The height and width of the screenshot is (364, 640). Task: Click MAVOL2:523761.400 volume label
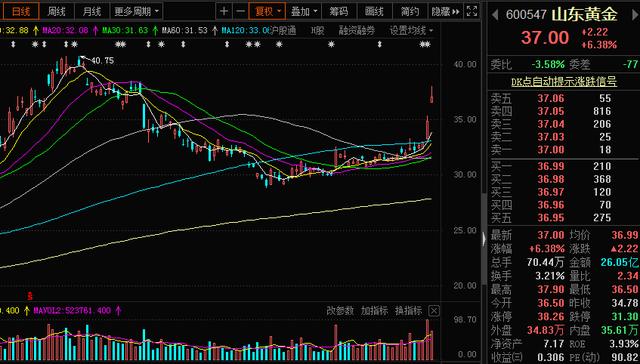[x=72, y=311]
